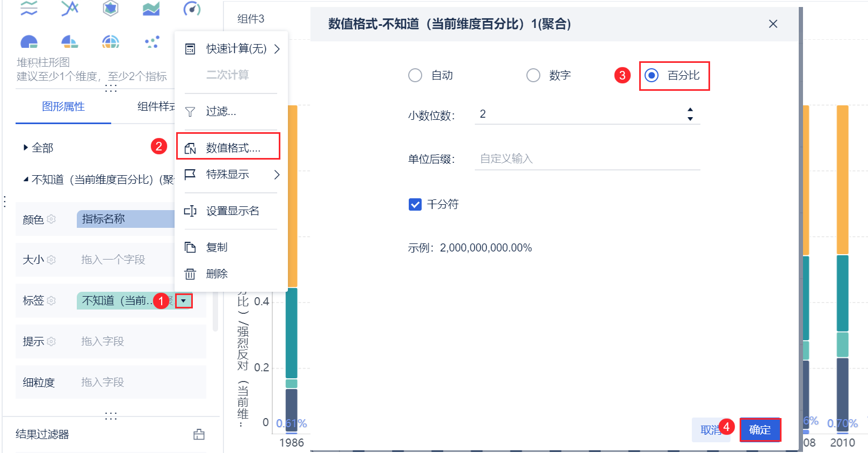This screenshot has width=868, height=453.
Task: Open tooltip settings gear next to 提示
Action: [52, 342]
